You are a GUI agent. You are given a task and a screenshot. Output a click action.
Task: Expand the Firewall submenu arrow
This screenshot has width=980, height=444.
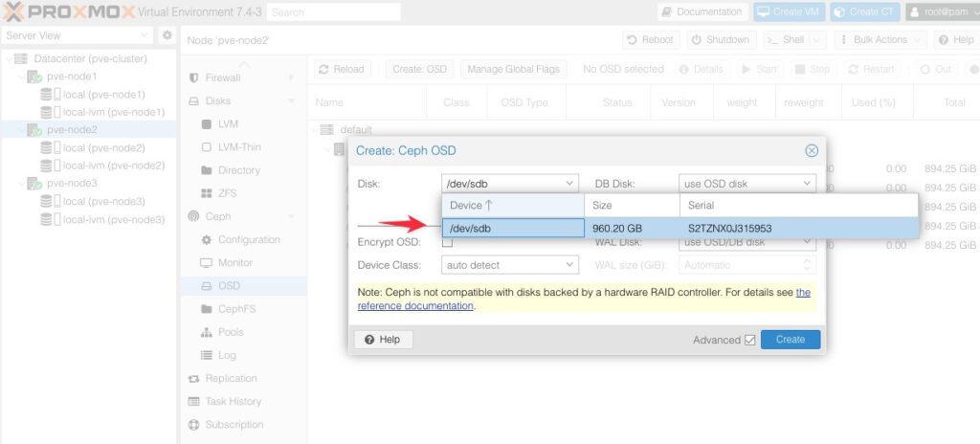(291, 78)
